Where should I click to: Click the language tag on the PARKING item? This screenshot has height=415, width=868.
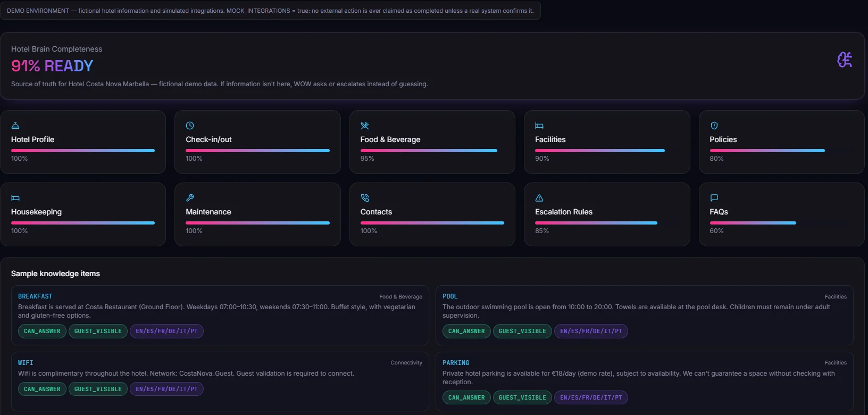click(591, 397)
